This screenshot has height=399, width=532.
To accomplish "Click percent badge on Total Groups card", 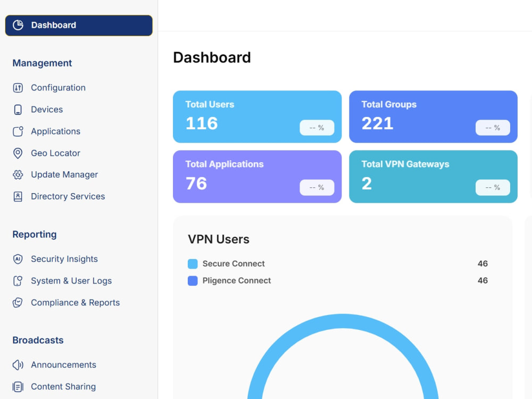I will pos(493,128).
